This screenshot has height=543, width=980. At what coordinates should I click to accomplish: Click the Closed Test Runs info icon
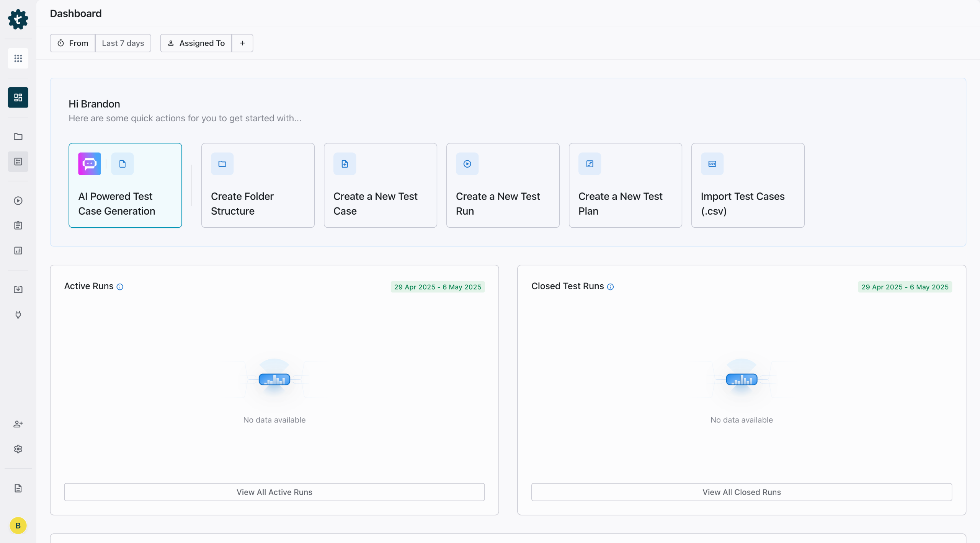(x=611, y=287)
